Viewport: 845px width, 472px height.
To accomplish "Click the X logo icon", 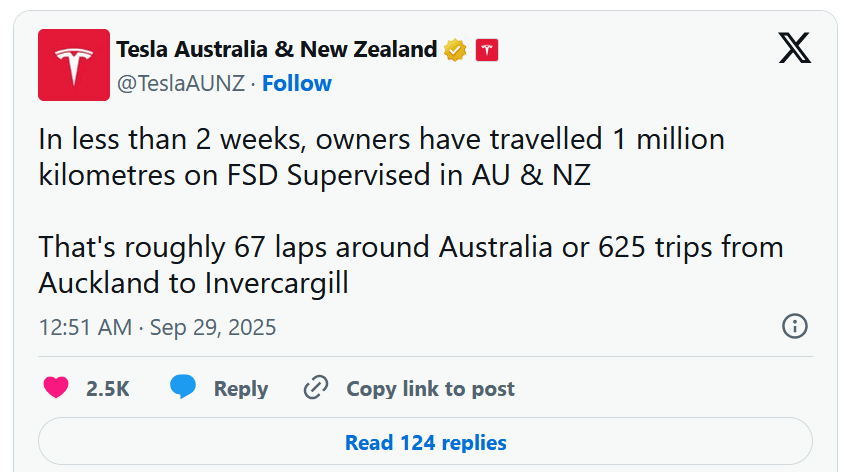I will 794,47.
